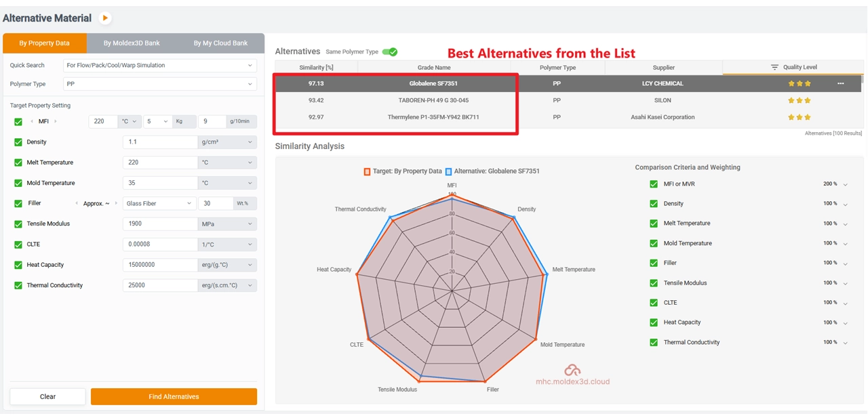Open the By My Cloud Bank tab
This screenshot has height=420, width=868.
tap(220, 43)
